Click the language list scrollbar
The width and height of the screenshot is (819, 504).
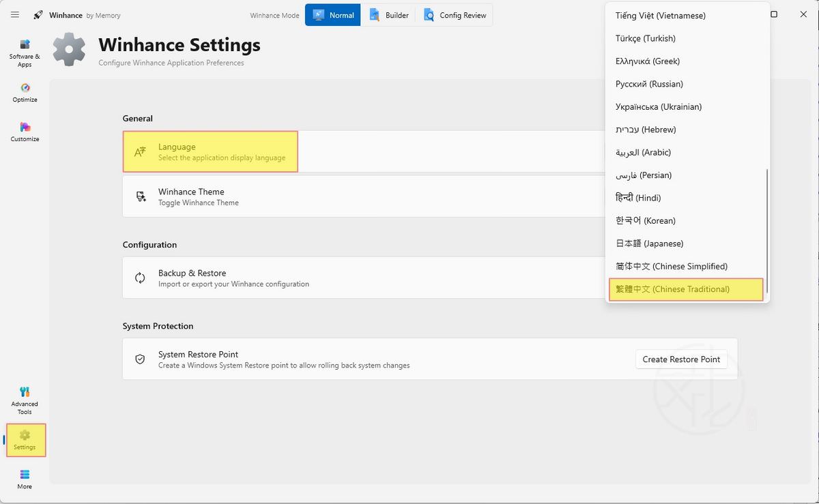point(768,231)
